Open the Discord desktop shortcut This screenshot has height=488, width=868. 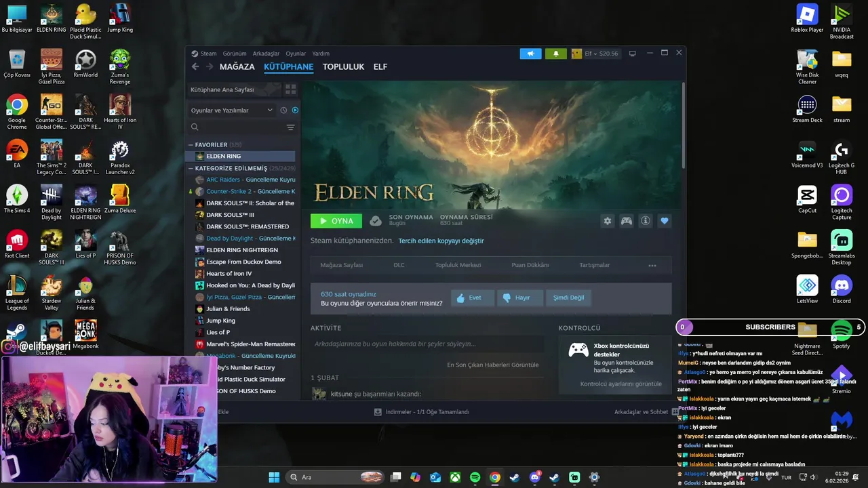842,289
